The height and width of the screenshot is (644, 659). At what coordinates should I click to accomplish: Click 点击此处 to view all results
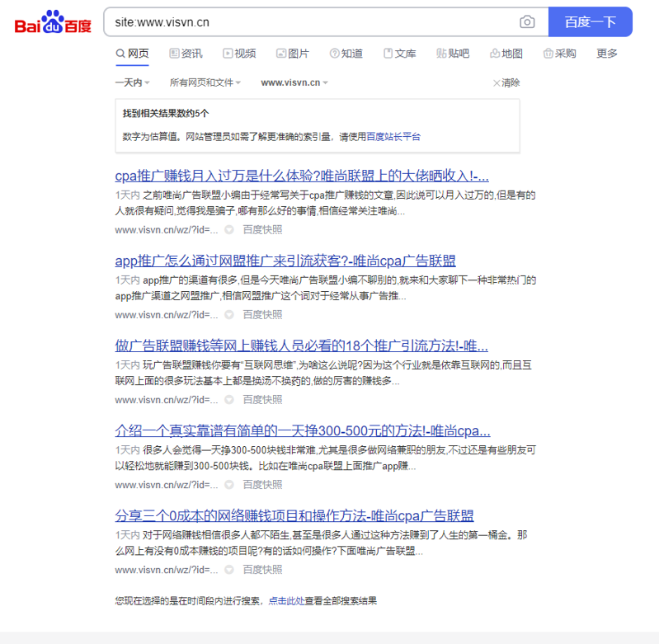(287, 601)
